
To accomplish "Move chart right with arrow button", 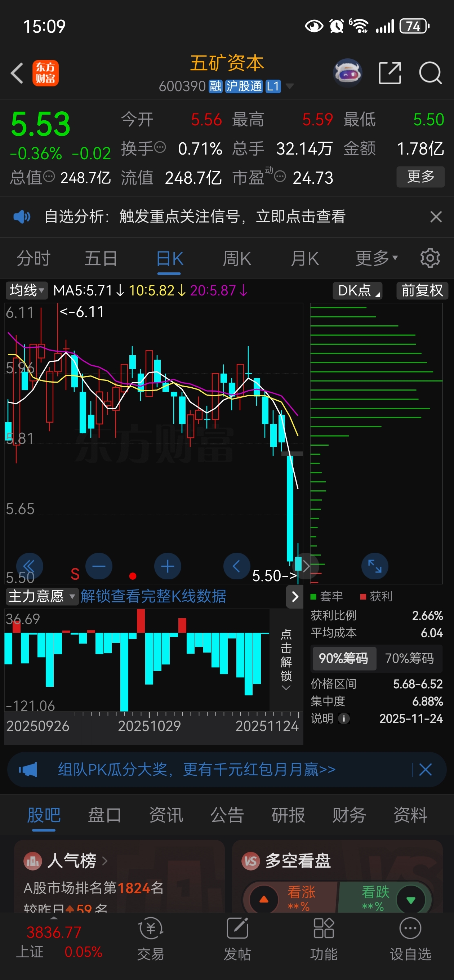I will click(x=306, y=566).
